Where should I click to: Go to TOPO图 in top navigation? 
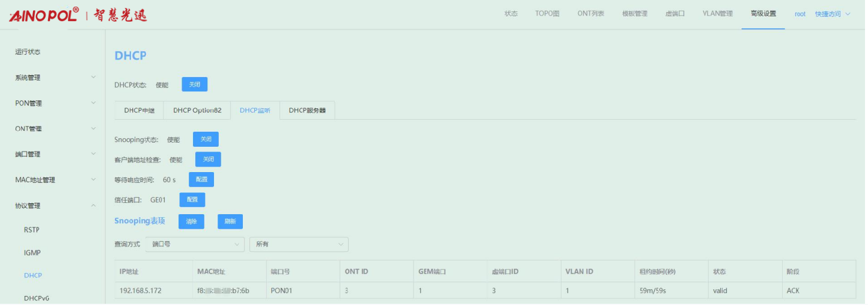547,14
